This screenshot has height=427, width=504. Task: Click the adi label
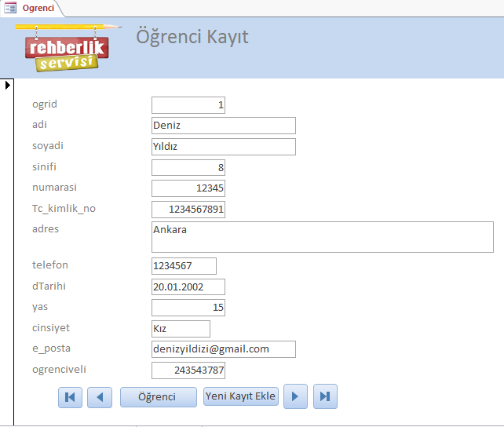point(39,124)
